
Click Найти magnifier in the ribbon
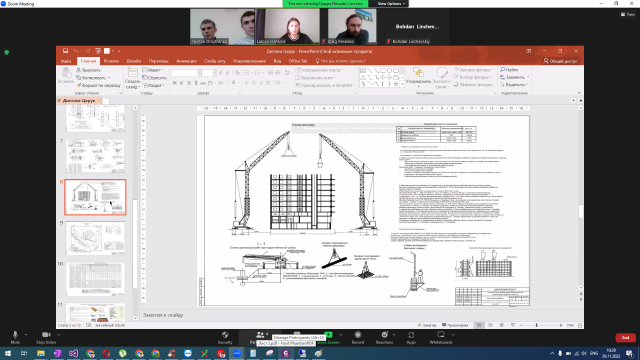[509, 70]
